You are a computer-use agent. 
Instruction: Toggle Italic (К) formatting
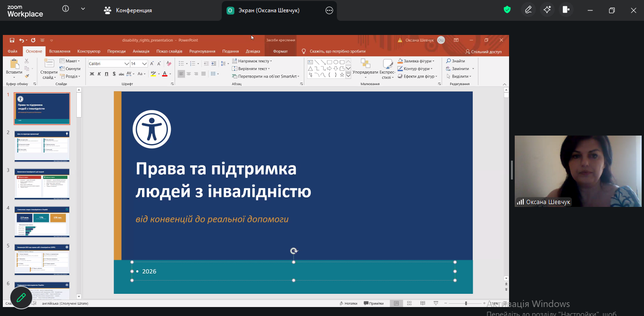[99, 74]
